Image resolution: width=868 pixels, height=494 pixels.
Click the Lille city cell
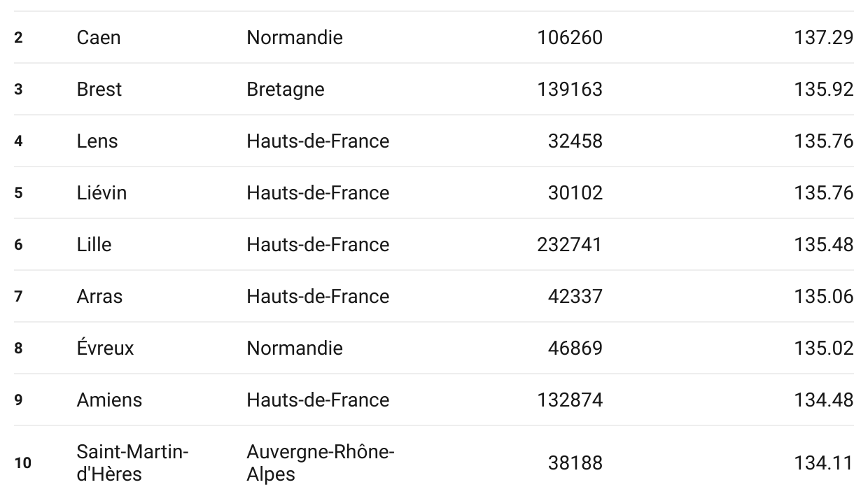pyautogui.click(x=94, y=244)
